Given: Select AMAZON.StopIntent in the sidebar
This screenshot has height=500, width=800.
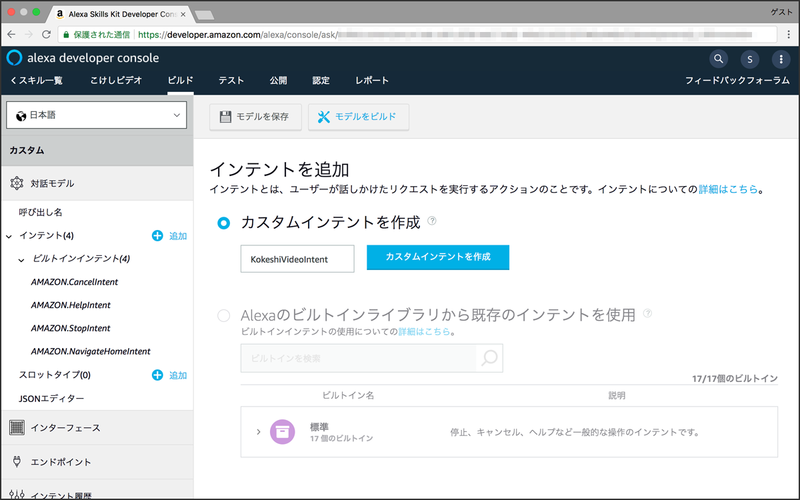Looking at the screenshot, I should pos(70,328).
